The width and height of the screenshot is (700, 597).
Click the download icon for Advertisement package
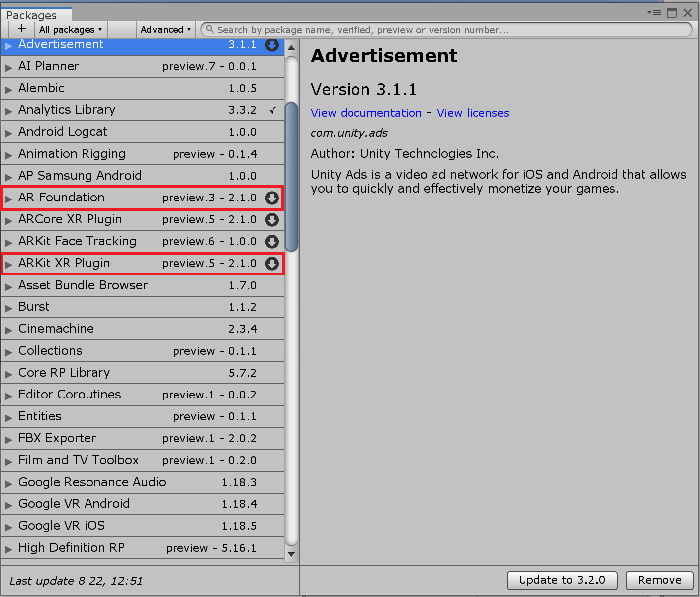tap(272, 45)
